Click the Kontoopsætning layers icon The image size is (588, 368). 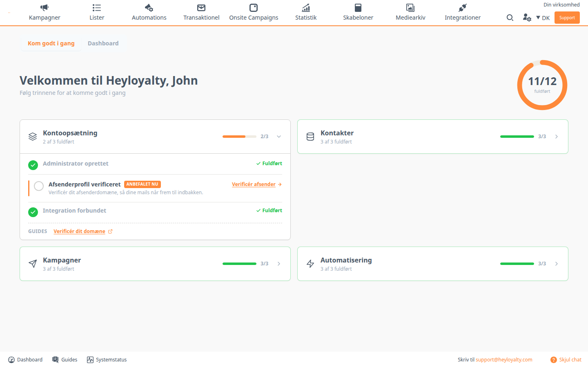(x=33, y=137)
